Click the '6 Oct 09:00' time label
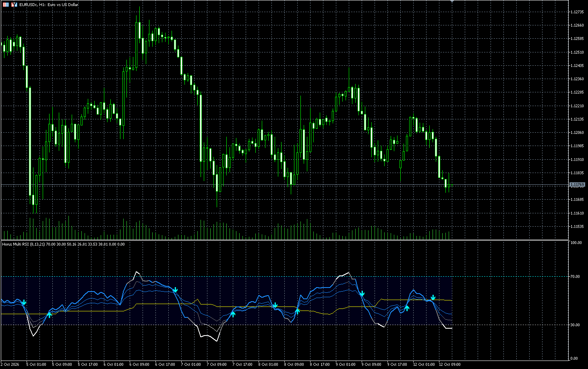The image size is (588, 369). (139, 365)
